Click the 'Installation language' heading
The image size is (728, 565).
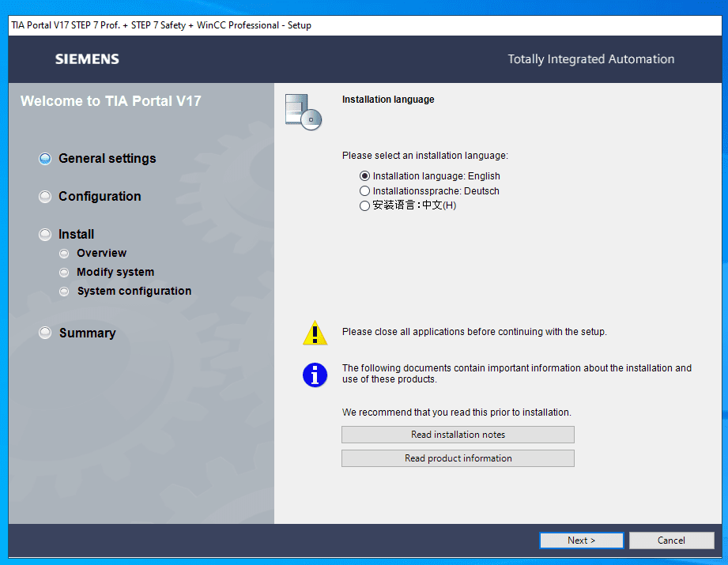click(x=388, y=100)
